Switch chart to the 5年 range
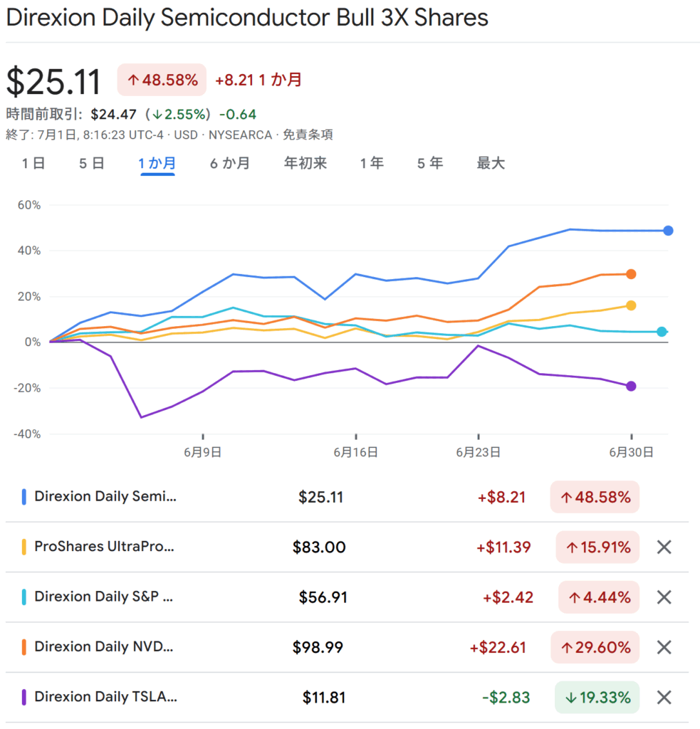700x729 pixels. point(430,163)
